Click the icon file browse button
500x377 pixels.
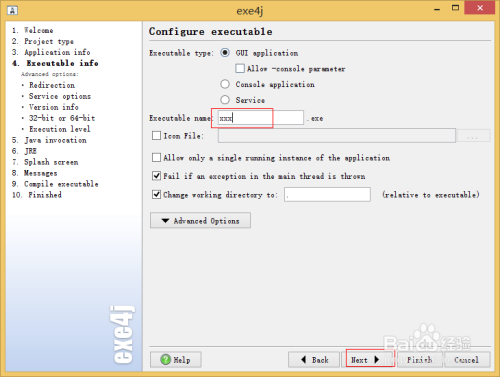[x=473, y=136]
